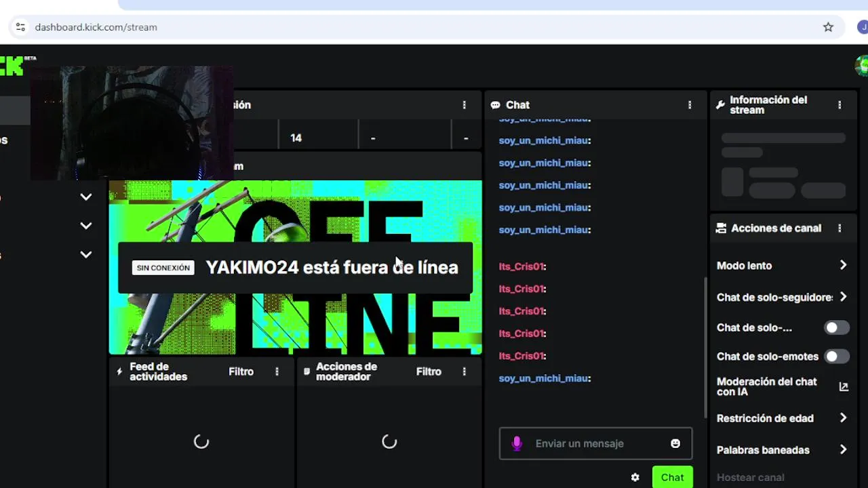Open Moderación del chat con IA external link
The height and width of the screenshot is (488, 868).
click(844, 386)
